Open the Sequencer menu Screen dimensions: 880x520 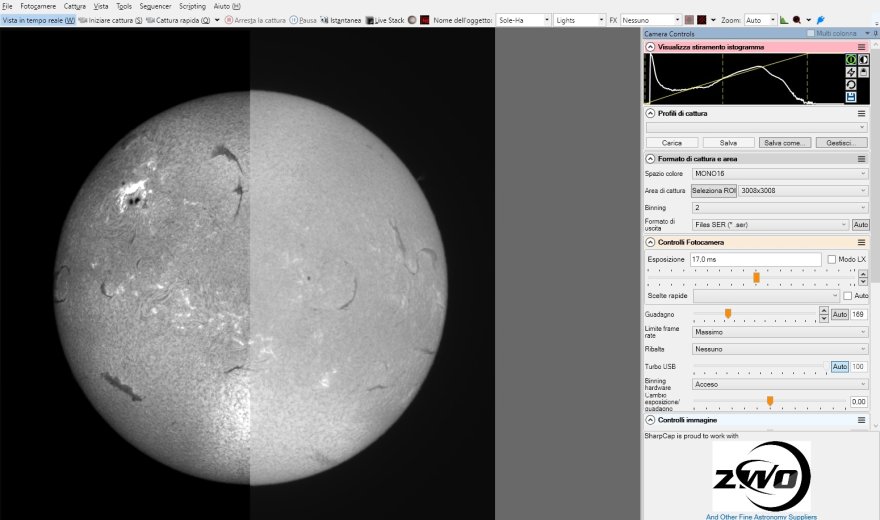coord(155,6)
